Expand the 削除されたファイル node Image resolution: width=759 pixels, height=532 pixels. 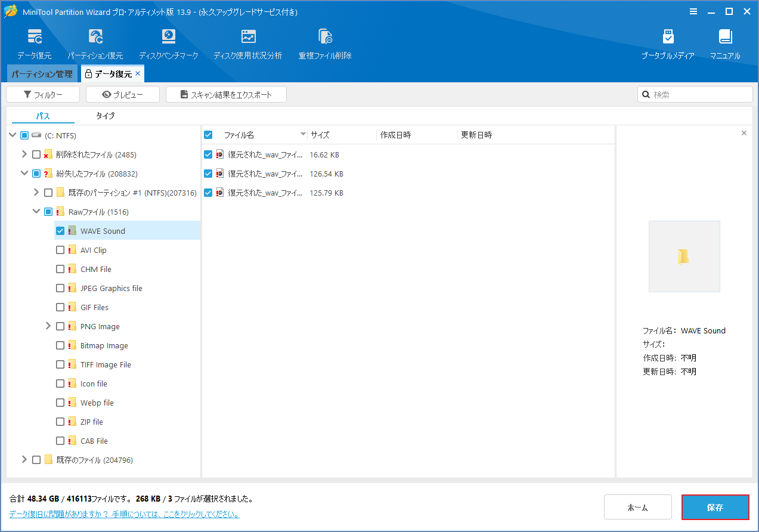click(x=24, y=154)
